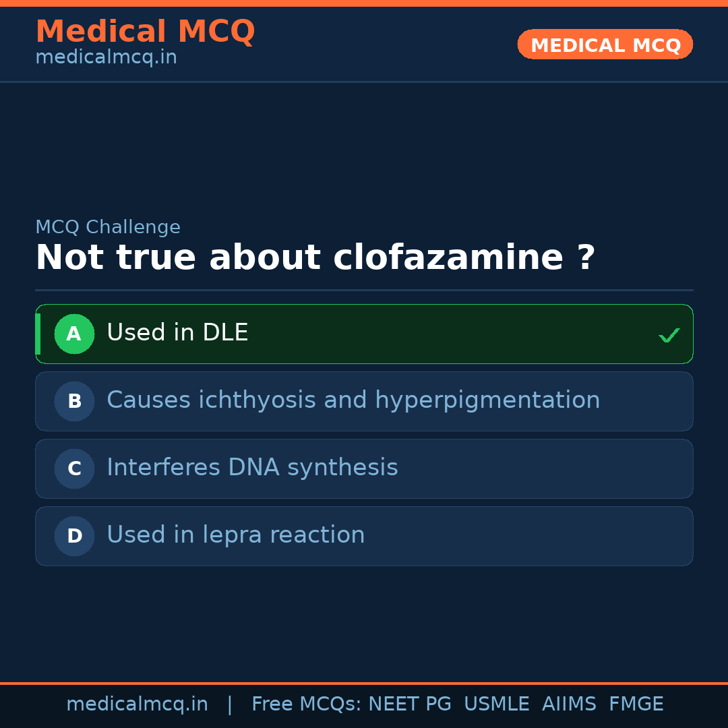
Task: Open the Medical MCQ header title
Action: click(x=145, y=32)
